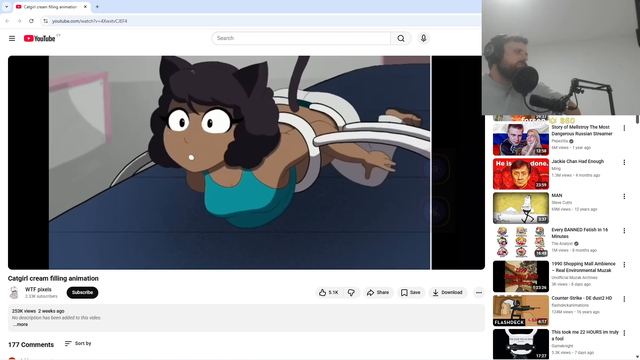
Task: Click the search magnifier button
Action: tap(401, 38)
